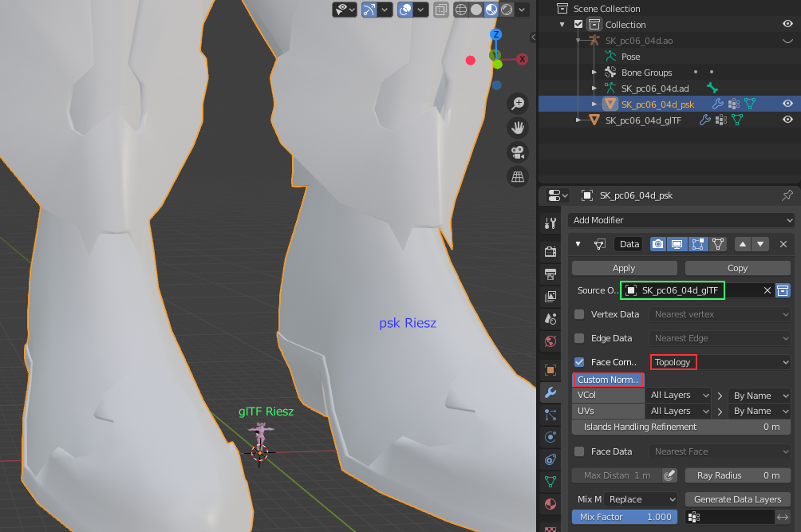Toggle X-ray display icon

click(x=440, y=10)
